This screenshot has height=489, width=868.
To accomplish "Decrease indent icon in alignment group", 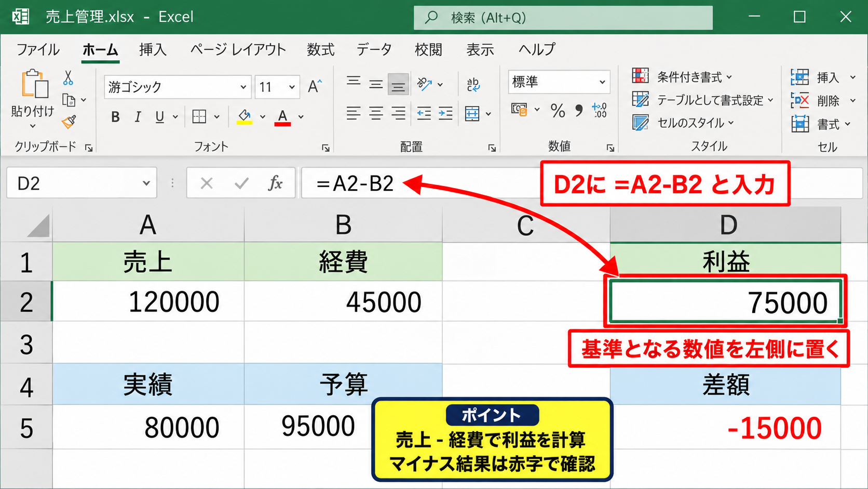I will 424,113.
